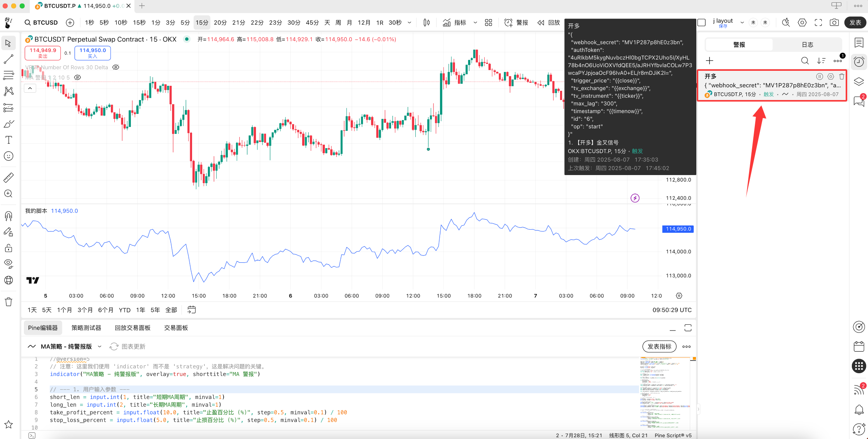Viewport: 868px width, 439px height.
Task: Select the cursor arrow tool
Action: [x=8, y=43]
